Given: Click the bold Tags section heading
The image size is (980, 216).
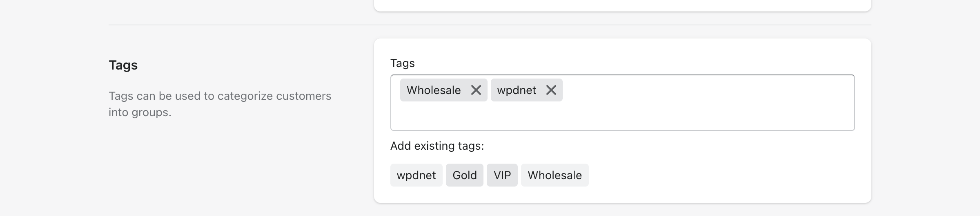Looking at the screenshot, I should [x=123, y=65].
